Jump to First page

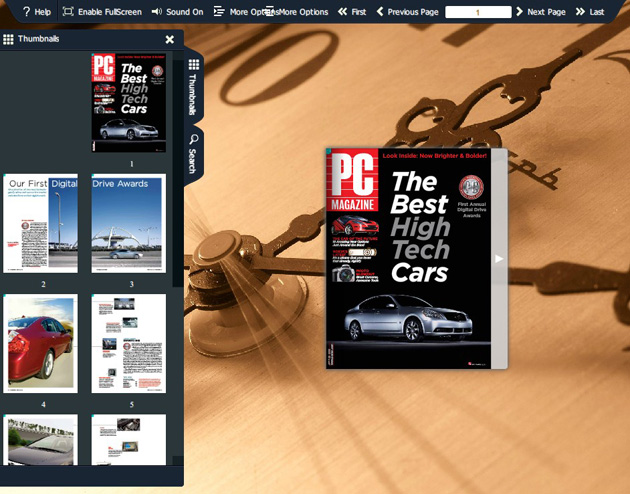352,12
